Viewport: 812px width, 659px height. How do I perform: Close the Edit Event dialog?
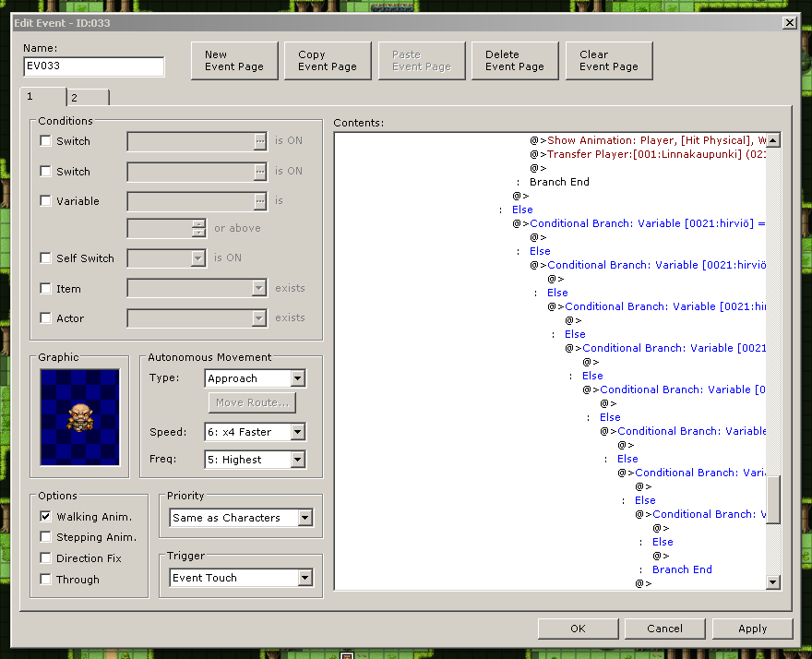(789, 23)
